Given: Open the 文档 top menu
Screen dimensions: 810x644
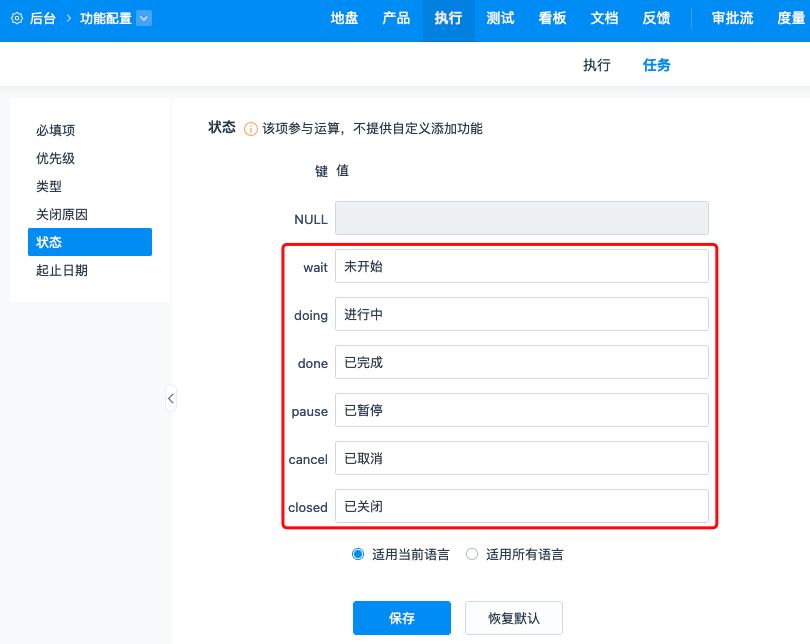Looking at the screenshot, I should (604, 19).
